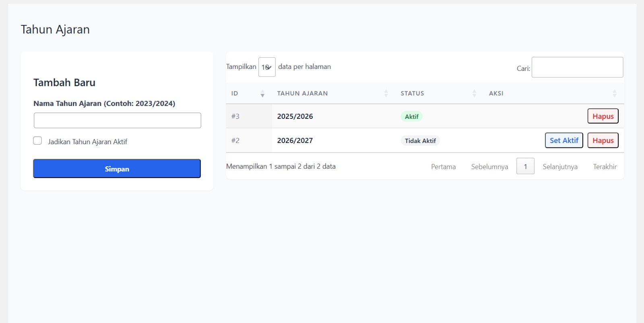Go to Sebelumnya page

(x=489, y=167)
